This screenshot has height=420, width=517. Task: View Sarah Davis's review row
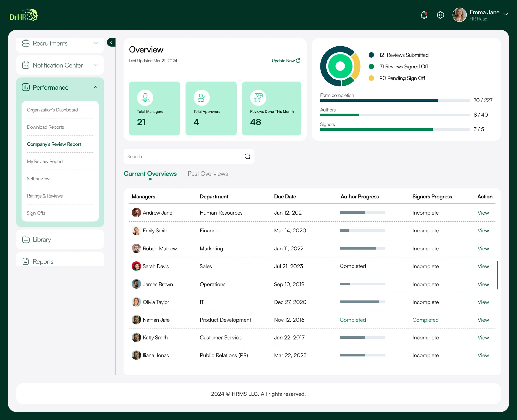pos(483,266)
